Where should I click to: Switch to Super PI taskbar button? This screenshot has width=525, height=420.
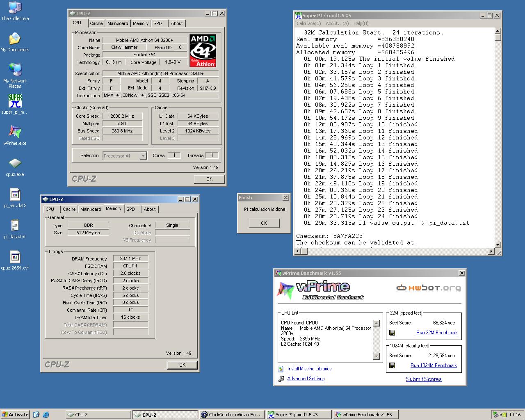coord(299,415)
